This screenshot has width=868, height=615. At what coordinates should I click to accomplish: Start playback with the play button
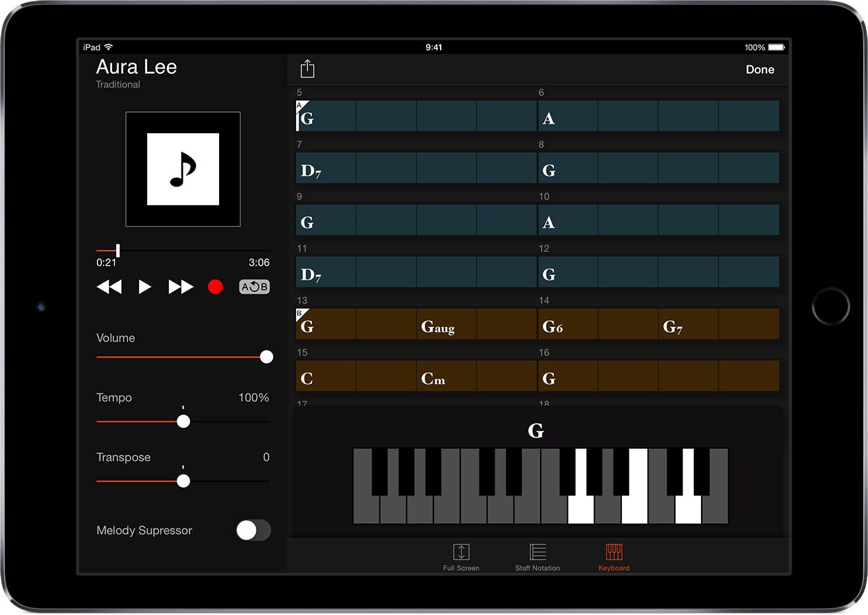[144, 287]
